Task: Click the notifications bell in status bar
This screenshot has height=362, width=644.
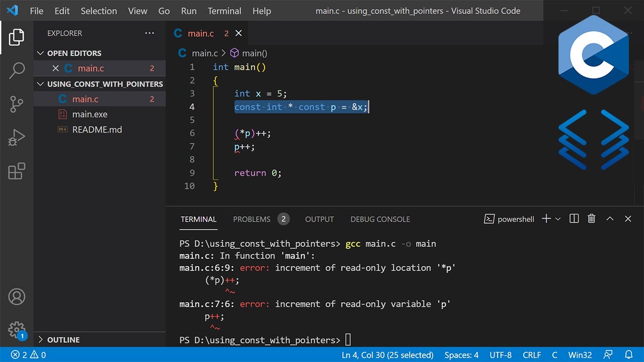Action: (x=628, y=355)
